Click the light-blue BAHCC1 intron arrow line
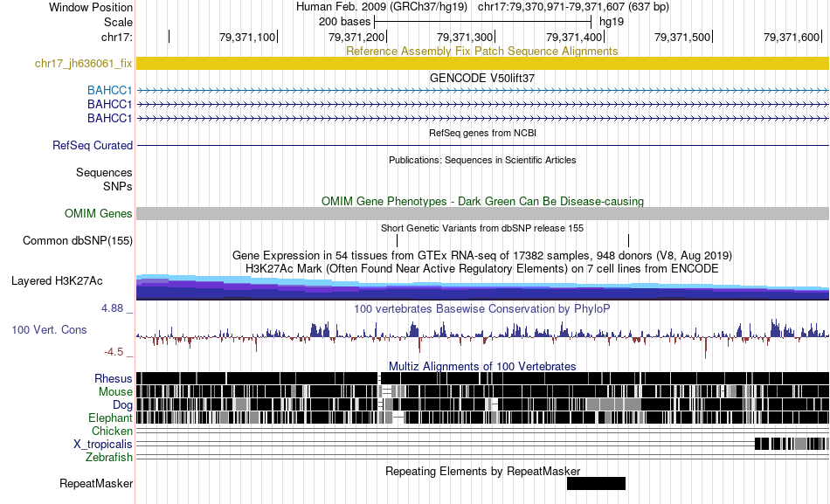The height and width of the screenshot is (504, 830). (482, 91)
